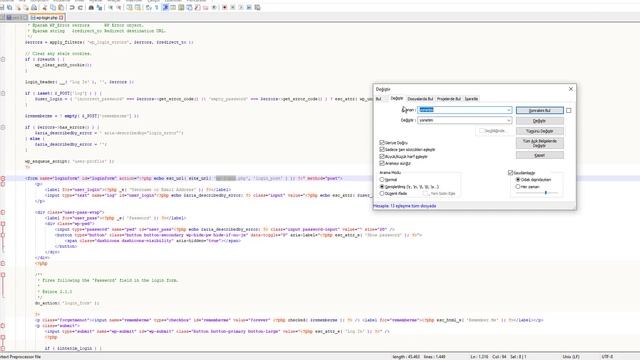Viewport: 640px width, 360px height.
Task: Click the Find binoculars toolbar icon
Action: tap(91, 7)
